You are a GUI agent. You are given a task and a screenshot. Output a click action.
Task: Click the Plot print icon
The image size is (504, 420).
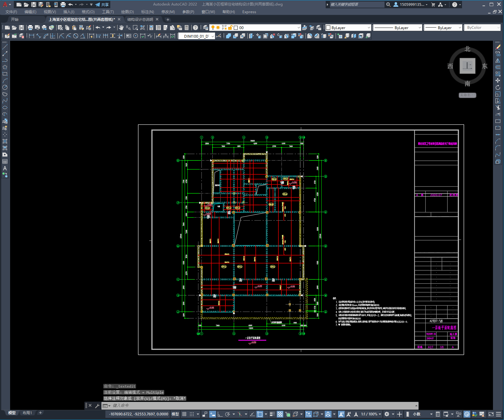point(30,28)
